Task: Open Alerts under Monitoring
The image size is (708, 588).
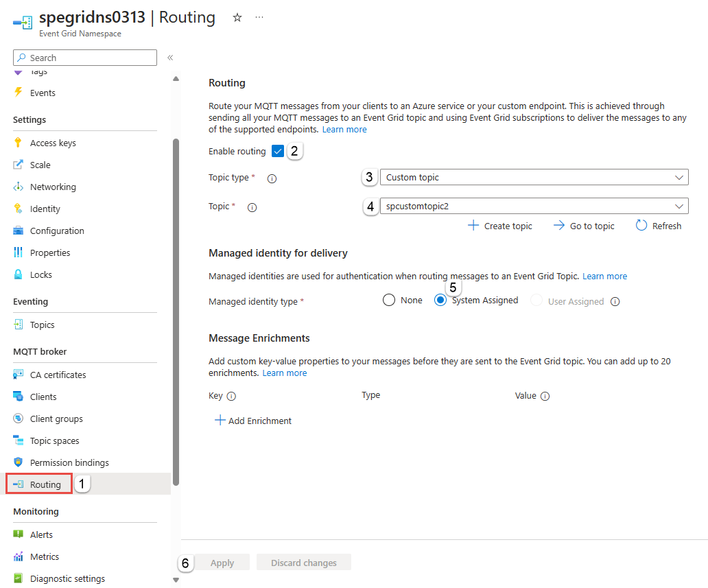Action: coord(41,534)
